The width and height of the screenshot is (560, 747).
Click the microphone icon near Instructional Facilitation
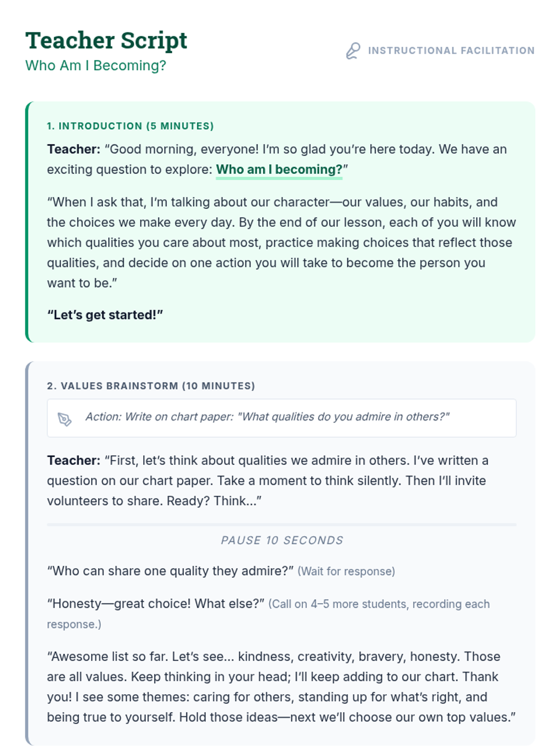click(x=353, y=50)
